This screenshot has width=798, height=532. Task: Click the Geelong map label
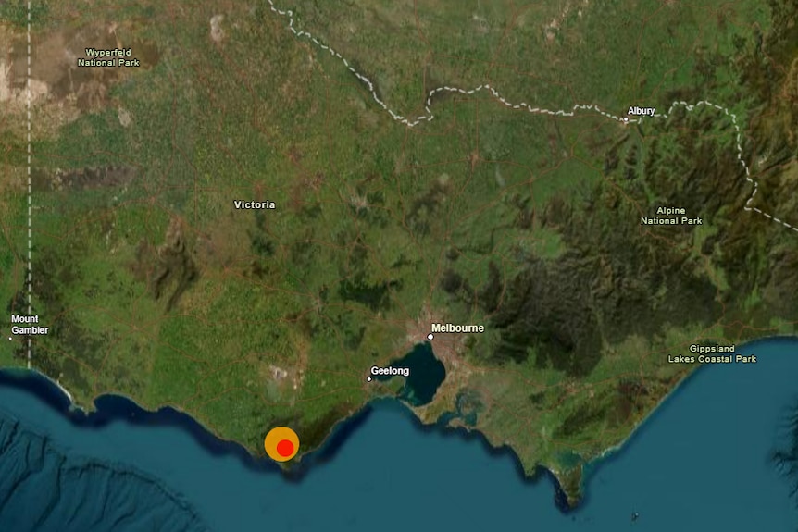coord(390,371)
